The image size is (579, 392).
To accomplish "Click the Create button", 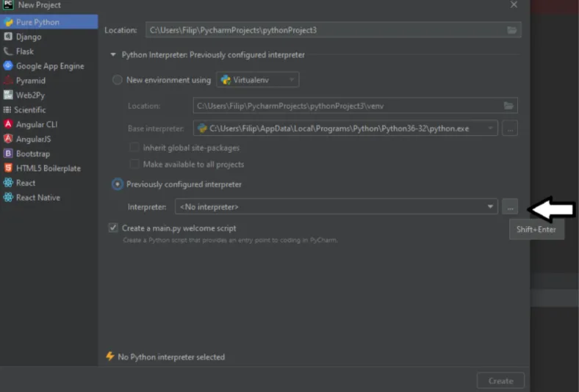I will [x=500, y=380].
